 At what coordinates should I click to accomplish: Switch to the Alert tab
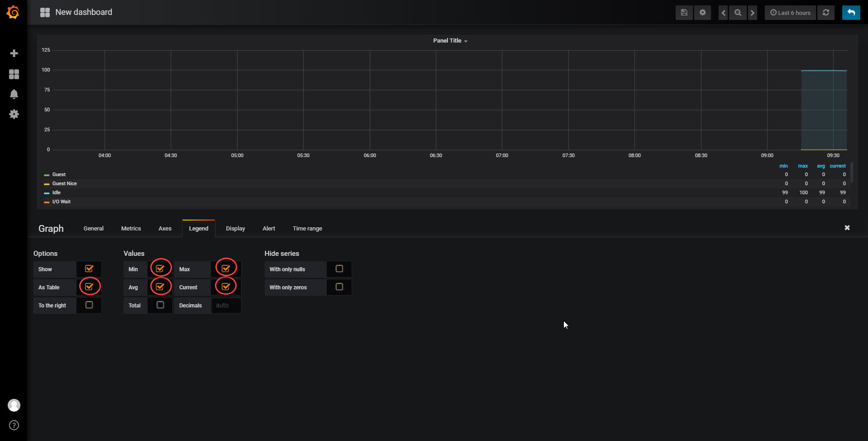click(269, 228)
